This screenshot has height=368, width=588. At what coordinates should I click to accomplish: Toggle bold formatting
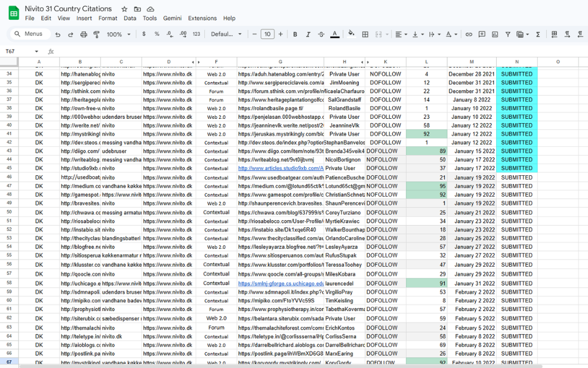[295, 34]
